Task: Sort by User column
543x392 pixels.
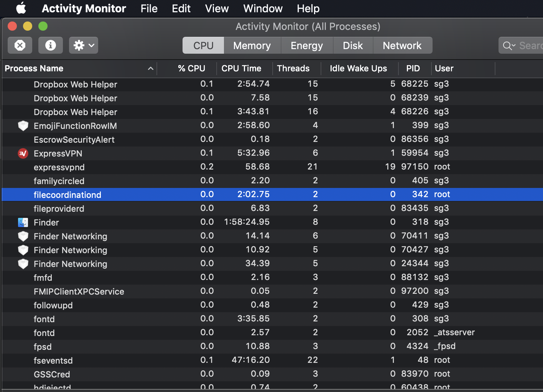Action: (463, 68)
